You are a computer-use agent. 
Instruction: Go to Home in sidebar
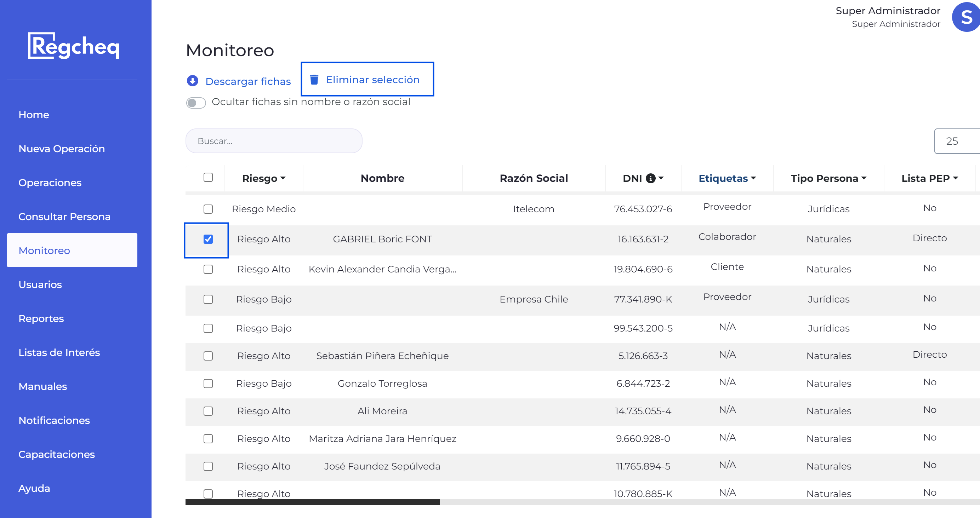tap(34, 115)
